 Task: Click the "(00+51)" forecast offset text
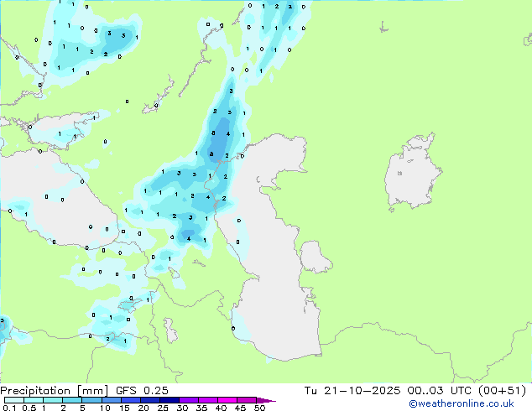click(x=502, y=391)
